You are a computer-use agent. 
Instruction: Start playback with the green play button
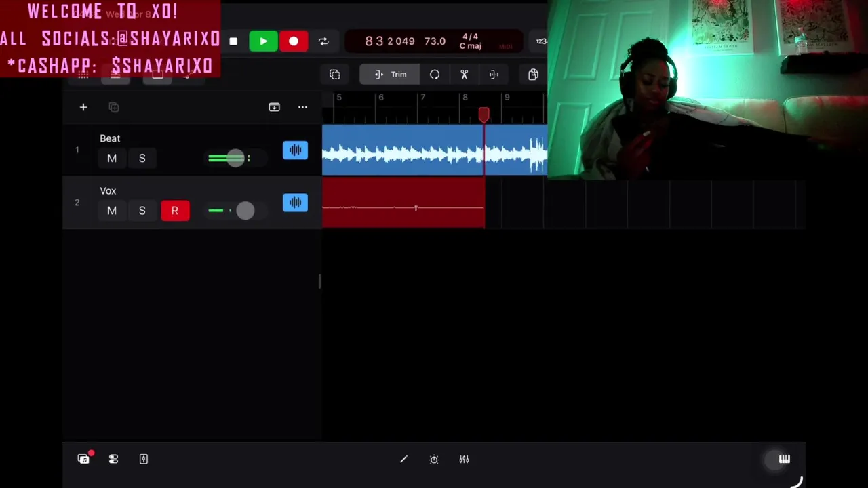[263, 41]
